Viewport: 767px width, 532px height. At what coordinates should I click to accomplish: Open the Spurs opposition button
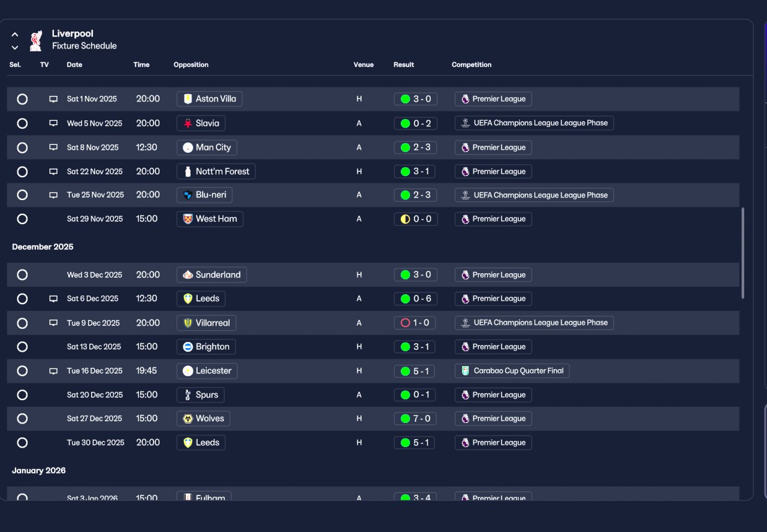(x=201, y=395)
